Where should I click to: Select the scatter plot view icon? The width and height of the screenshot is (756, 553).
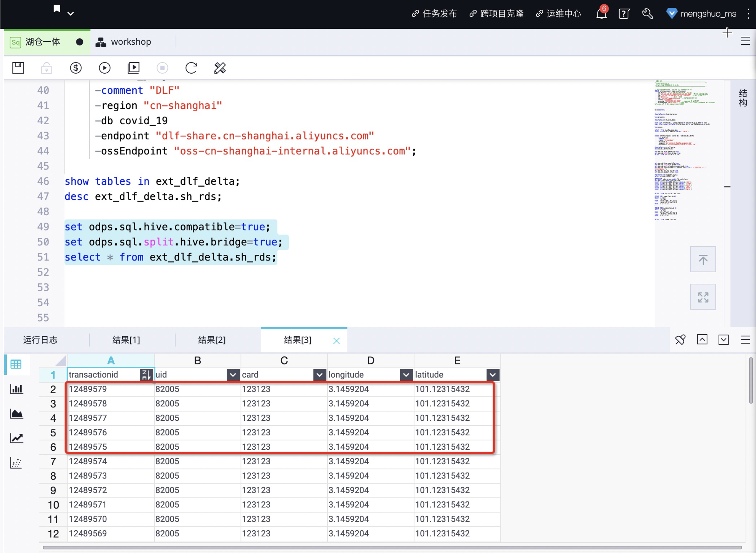pyautogui.click(x=16, y=463)
